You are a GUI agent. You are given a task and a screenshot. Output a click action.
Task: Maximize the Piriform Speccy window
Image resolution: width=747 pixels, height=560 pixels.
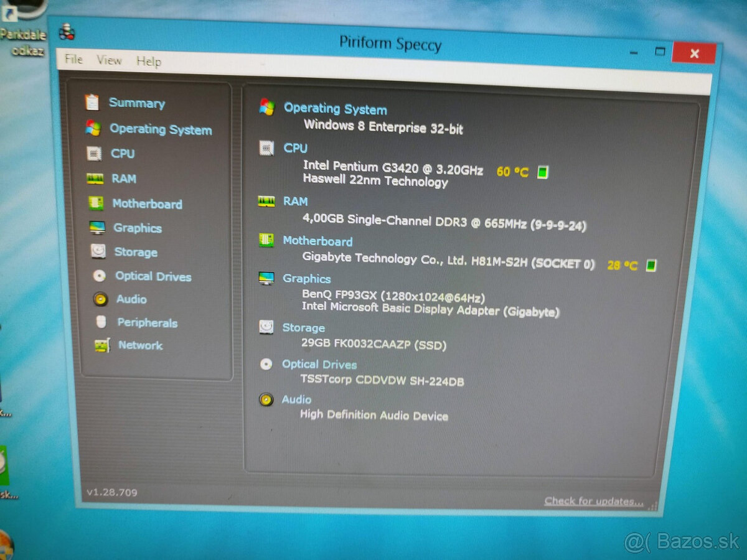click(660, 52)
